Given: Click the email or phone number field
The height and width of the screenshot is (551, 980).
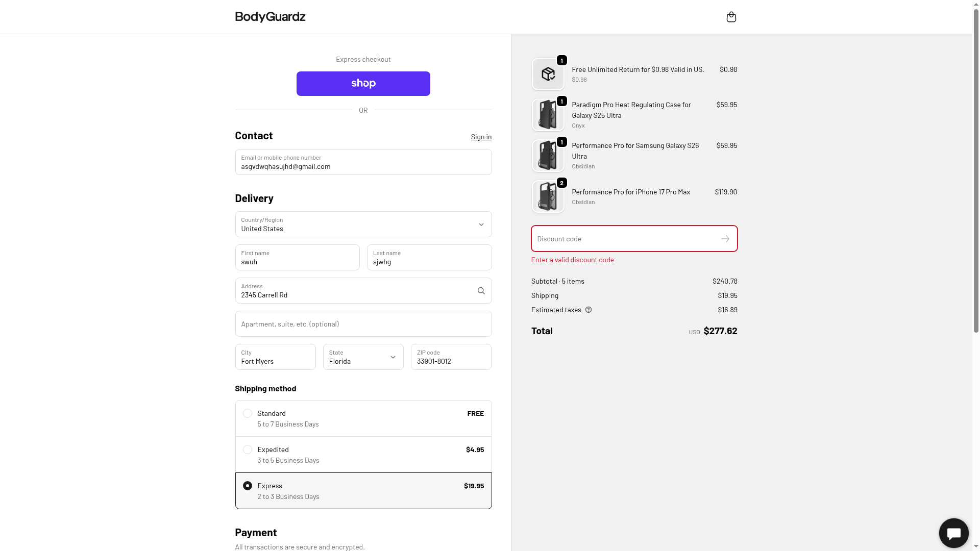Looking at the screenshot, I should (x=363, y=162).
